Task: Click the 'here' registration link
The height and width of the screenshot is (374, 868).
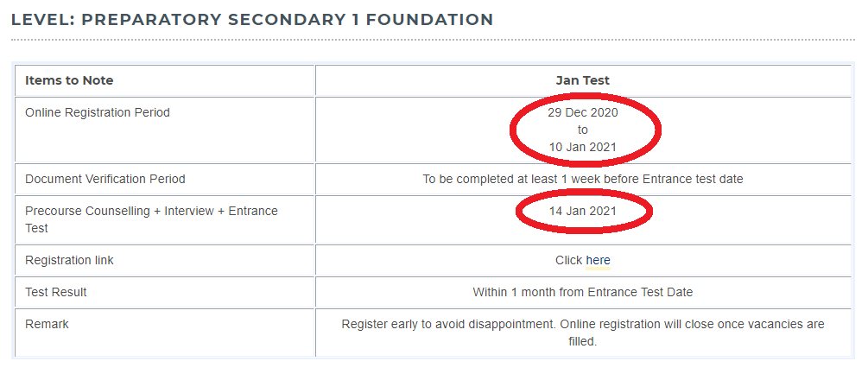Action: tap(598, 260)
